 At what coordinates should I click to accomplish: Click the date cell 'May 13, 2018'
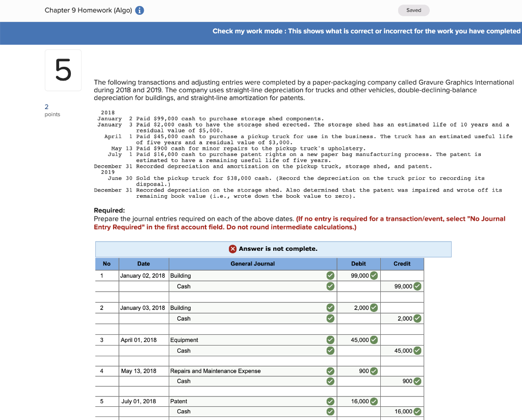pos(144,371)
